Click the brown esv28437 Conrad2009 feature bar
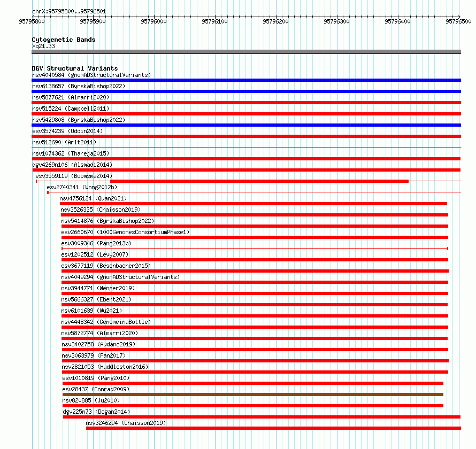Screen dimensions: 476x449 [x=253, y=394]
